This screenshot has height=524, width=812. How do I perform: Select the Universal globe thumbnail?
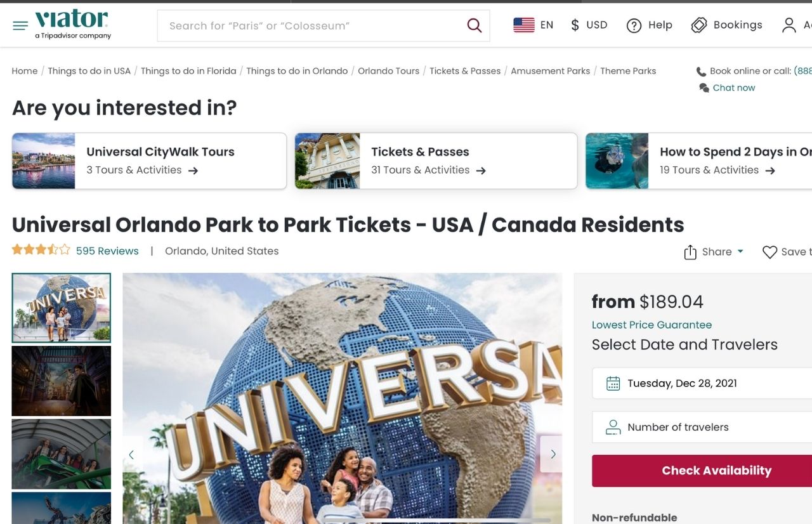coord(62,308)
